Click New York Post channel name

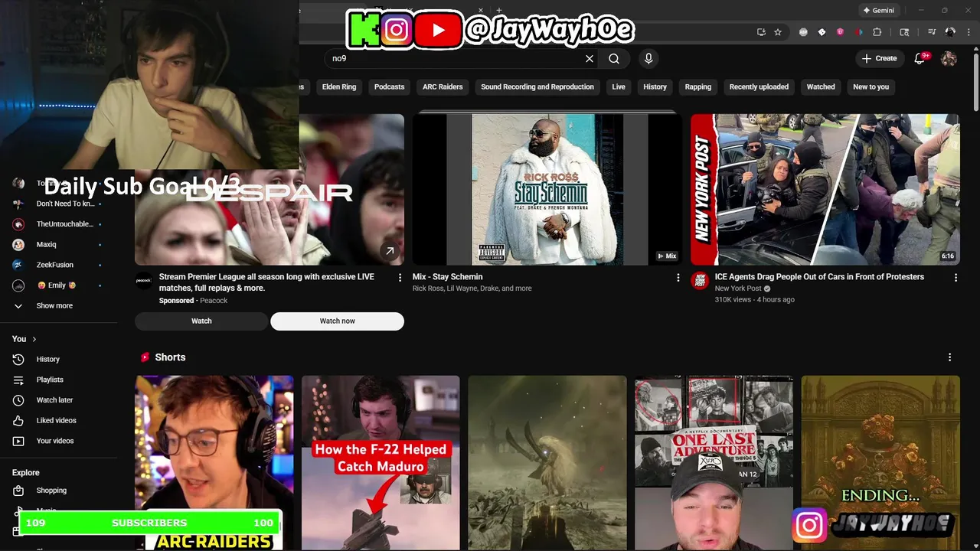click(738, 289)
